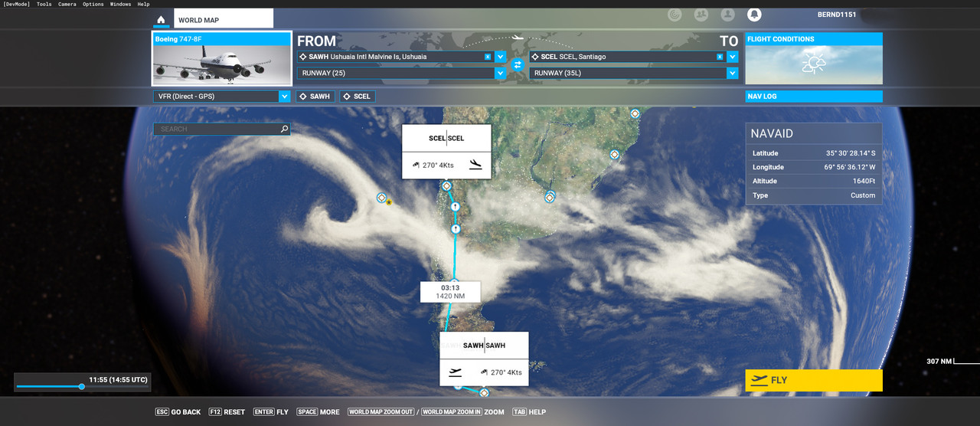Clear the SCEL Santiago arrival airport

720,57
